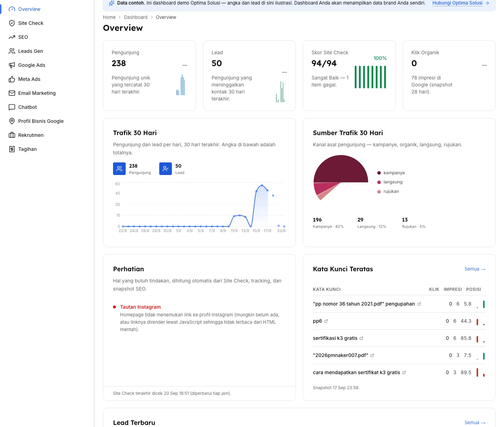Click the Overview gauge icon in sidebar
Image resolution: width=504 pixels, height=427 pixels.
12,9
